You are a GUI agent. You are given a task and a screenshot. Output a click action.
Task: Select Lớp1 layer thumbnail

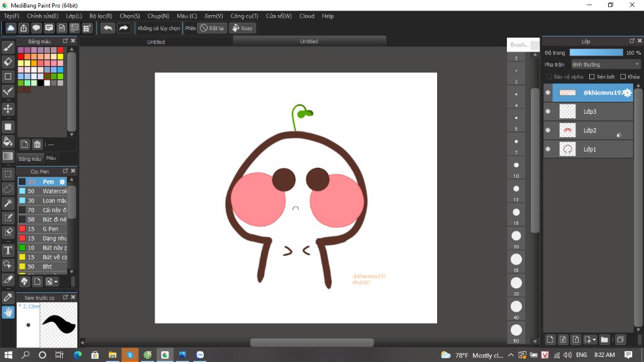tap(568, 149)
